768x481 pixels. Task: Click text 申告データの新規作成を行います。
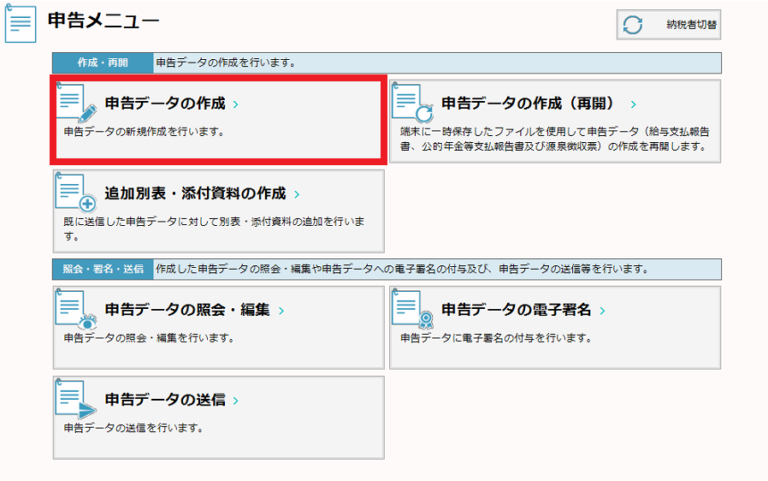(x=144, y=132)
